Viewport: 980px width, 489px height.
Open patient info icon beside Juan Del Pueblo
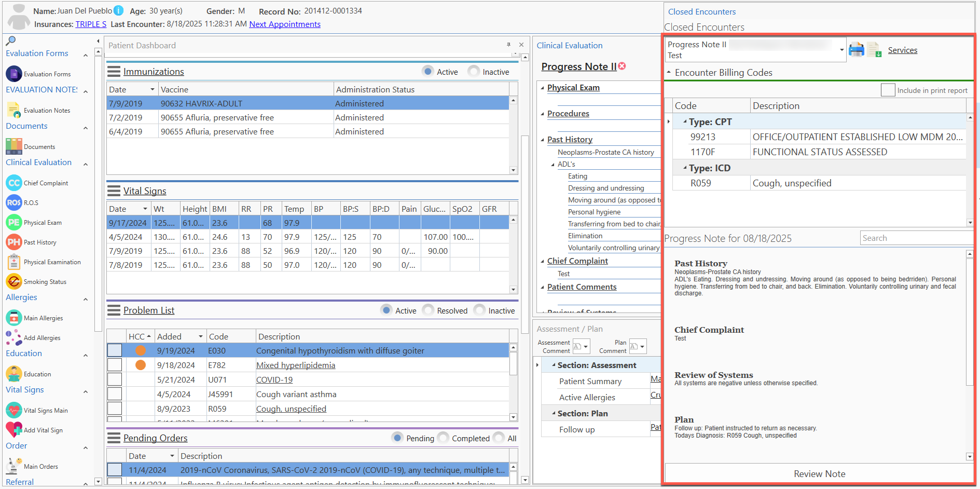[x=119, y=10]
